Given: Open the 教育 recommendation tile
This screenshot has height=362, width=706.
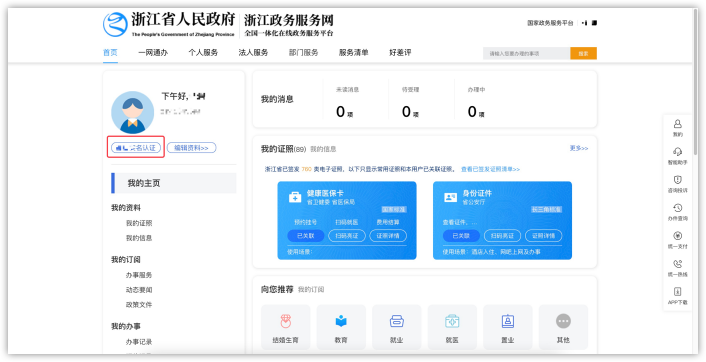Looking at the screenshot, I should point(341,327).
